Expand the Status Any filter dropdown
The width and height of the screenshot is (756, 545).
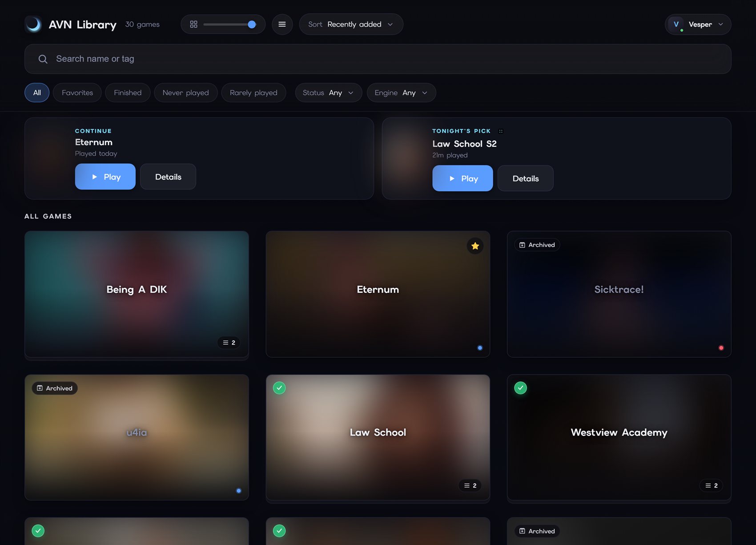pos(328,93)
